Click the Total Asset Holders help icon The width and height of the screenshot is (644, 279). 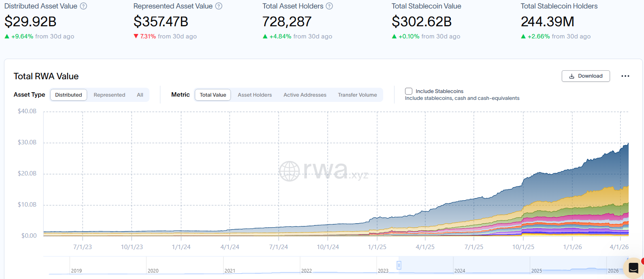pyautogui.click(x=329, y=6)
